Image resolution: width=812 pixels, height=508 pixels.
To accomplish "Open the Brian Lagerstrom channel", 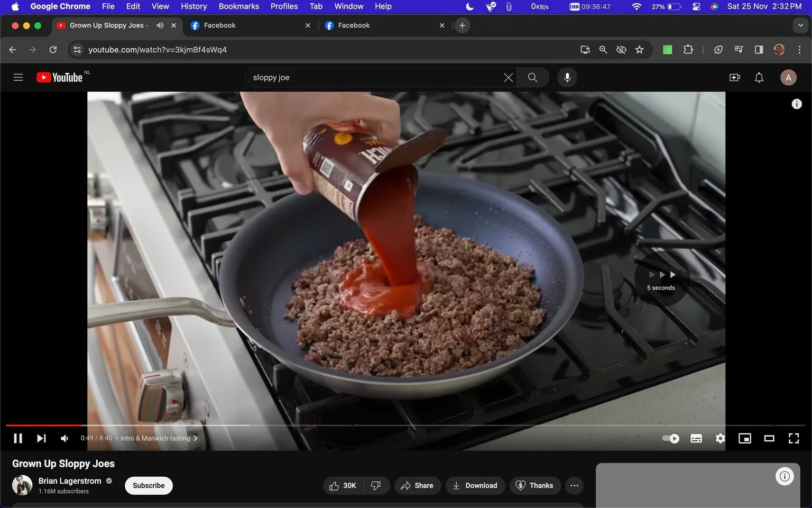I will point(70,480).
